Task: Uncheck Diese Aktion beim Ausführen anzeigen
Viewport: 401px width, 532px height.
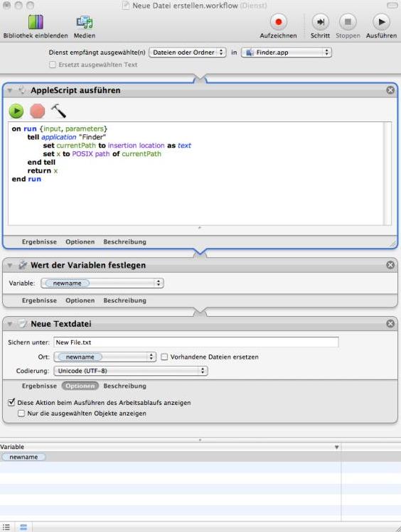Action: coord(11,402)
